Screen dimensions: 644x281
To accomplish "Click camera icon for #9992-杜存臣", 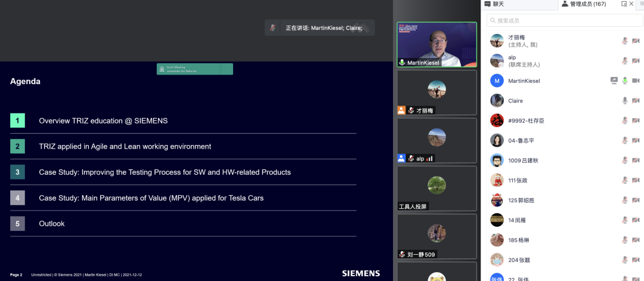I will (x=636, y=121).
